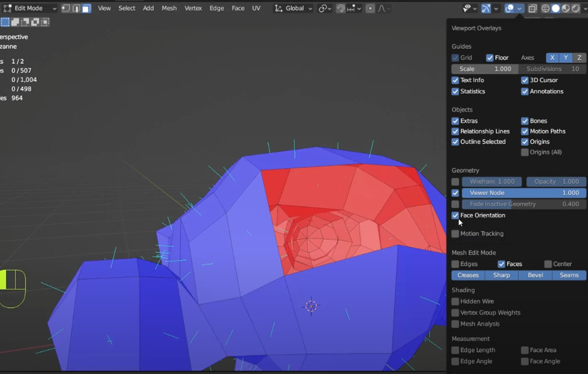
Task: Open the proportional falloff curve icon
Action: coord(382,8)
